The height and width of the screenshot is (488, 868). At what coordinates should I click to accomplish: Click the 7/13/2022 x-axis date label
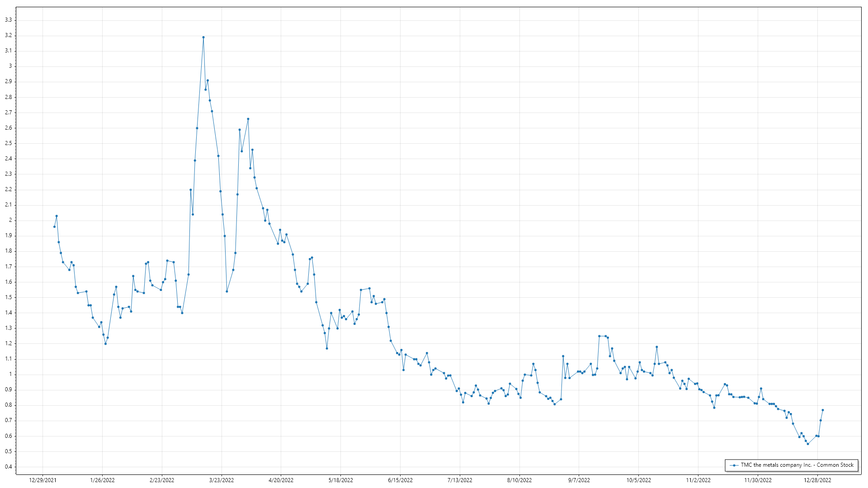pyautogui.click(x=460, y=480)
